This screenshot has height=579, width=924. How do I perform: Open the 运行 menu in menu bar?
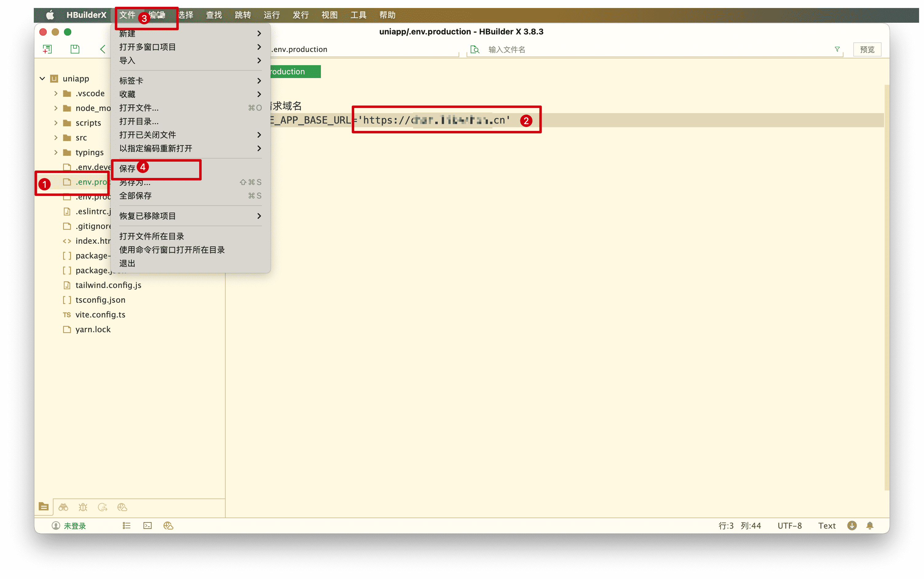[x=271, y=15]
